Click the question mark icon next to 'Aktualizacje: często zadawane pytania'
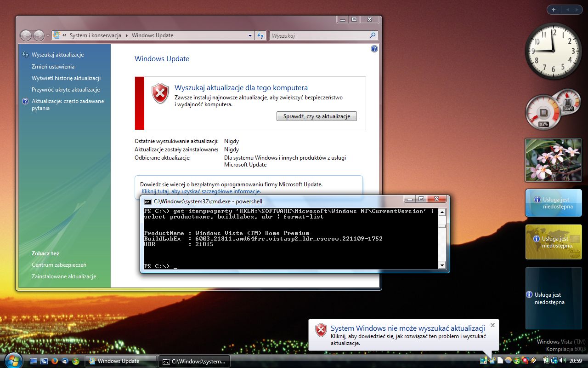The height and width of the screenshot is (368, 588). (25, 101)
